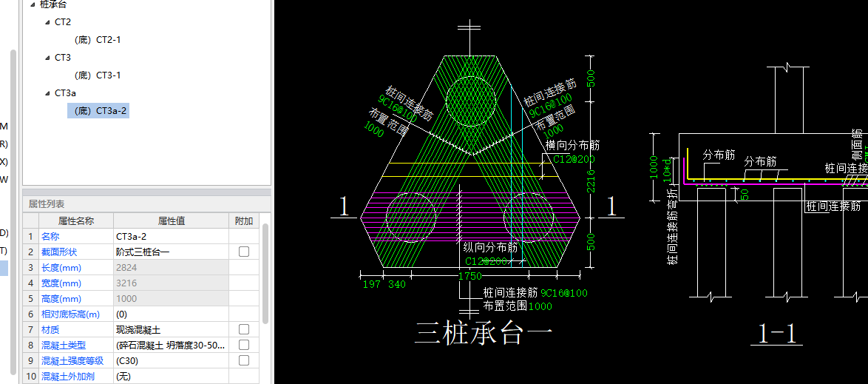This screenshot has height=384, width=868.
Task: Click the greyed length value 2824
Action: click(x=171, y=268)
